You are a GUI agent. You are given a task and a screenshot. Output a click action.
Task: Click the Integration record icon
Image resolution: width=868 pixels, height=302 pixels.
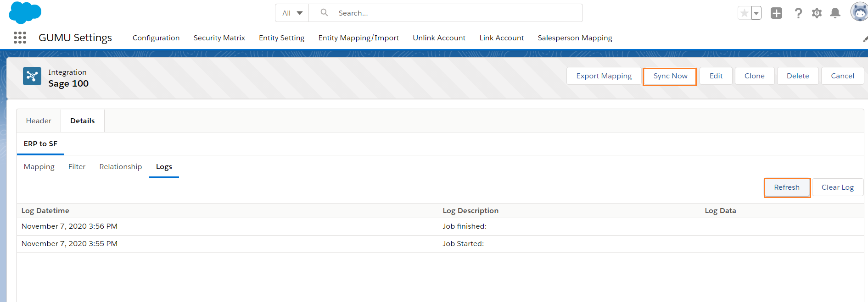click(x=32, y=76)
